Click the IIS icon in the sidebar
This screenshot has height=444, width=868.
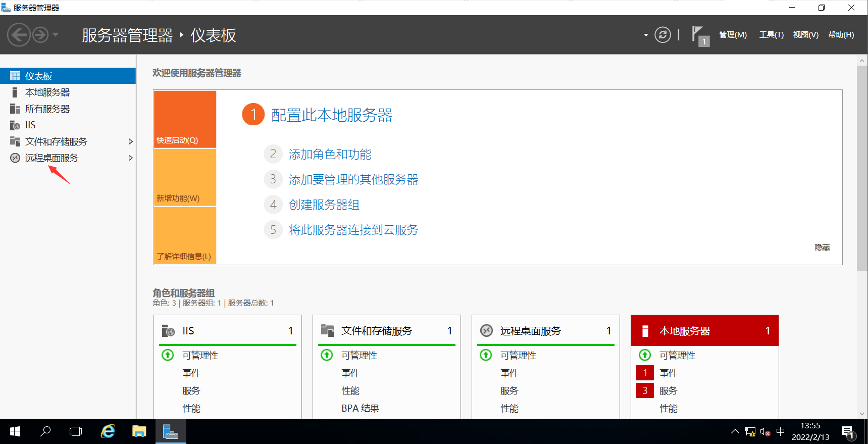tap(15, 125)
